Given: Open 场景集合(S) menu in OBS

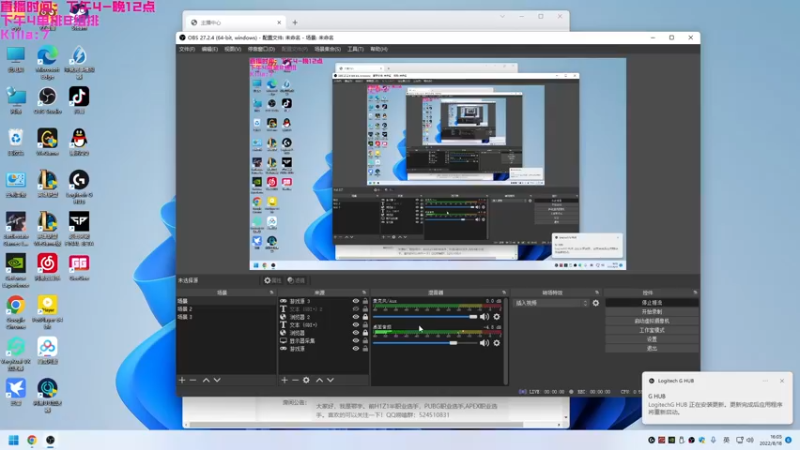Looking at the screenshot, I should pos(328,49).
